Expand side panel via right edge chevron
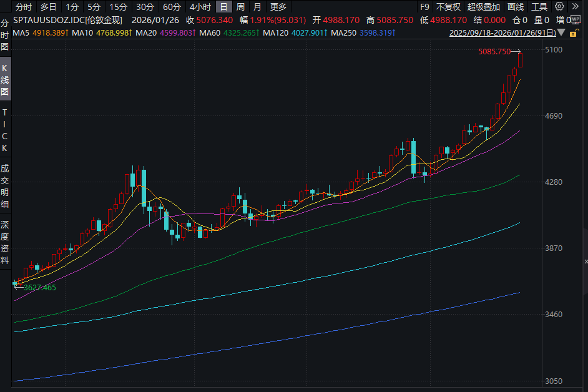588x392 pixels. (x=585, y=261)
